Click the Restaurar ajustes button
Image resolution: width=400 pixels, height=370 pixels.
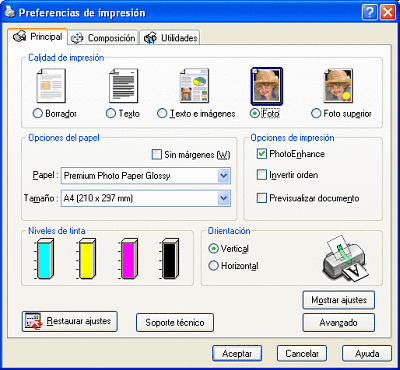(x=70, y=321)
